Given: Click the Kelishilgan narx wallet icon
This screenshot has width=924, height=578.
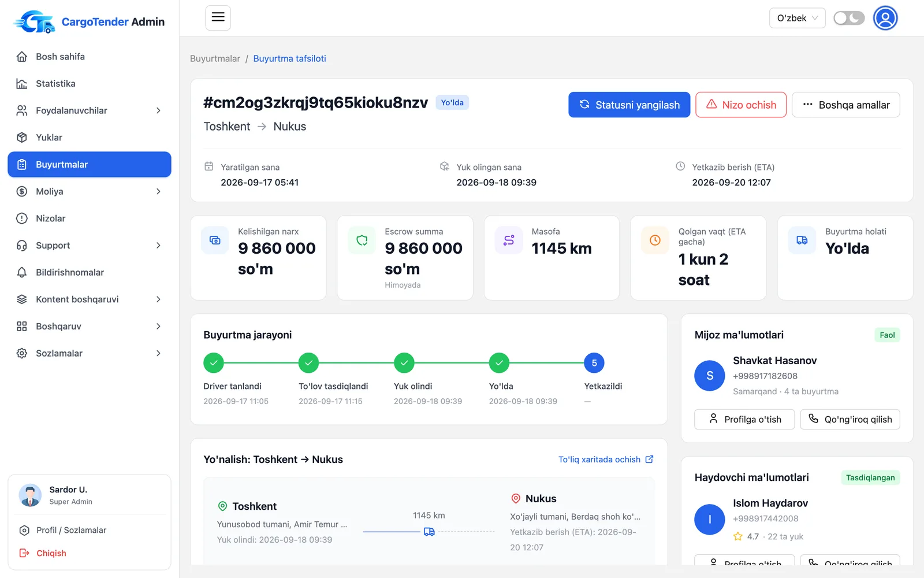Looking at the screenshot, I should pyautogui.click(x=215, y=240).
